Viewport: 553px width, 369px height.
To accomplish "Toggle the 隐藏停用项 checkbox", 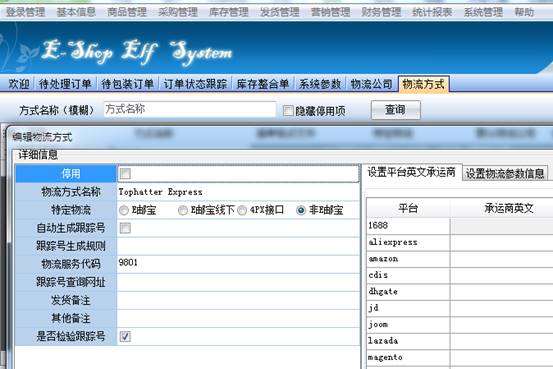I will [288, 111].
